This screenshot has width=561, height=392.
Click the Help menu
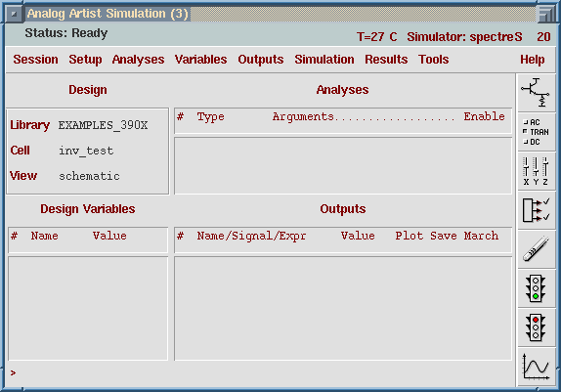point(533,60)
